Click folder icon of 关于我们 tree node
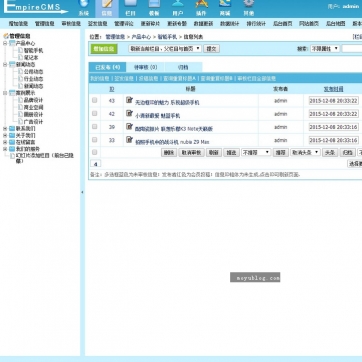 click(12, 135)
